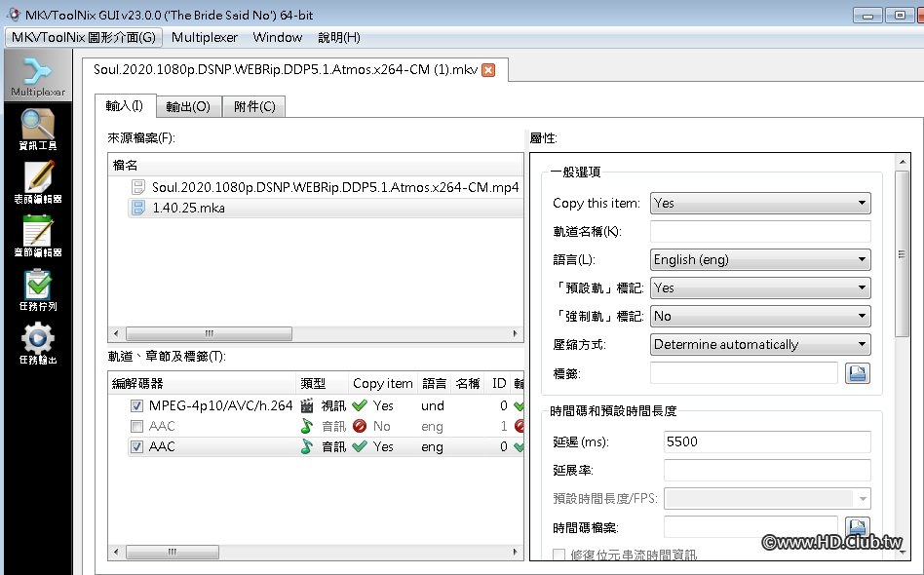Open the Multiplexer tool in sidebar
Viewport: 924px width, 575px height.
(38, 76)
